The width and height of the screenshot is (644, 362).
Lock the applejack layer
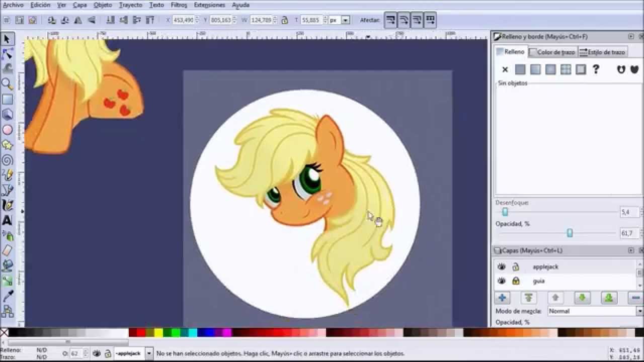pyautogui.click(x=516, y=266)
